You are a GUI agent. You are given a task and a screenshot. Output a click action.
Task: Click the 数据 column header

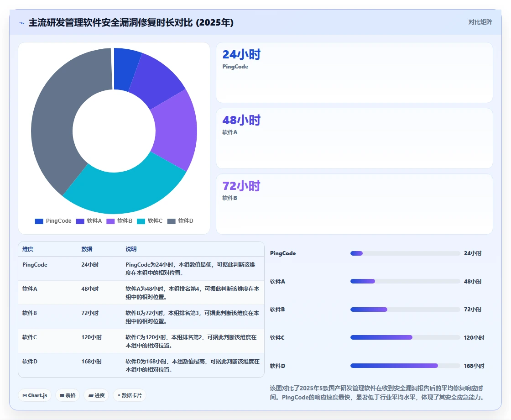click(x=87, y=249)
